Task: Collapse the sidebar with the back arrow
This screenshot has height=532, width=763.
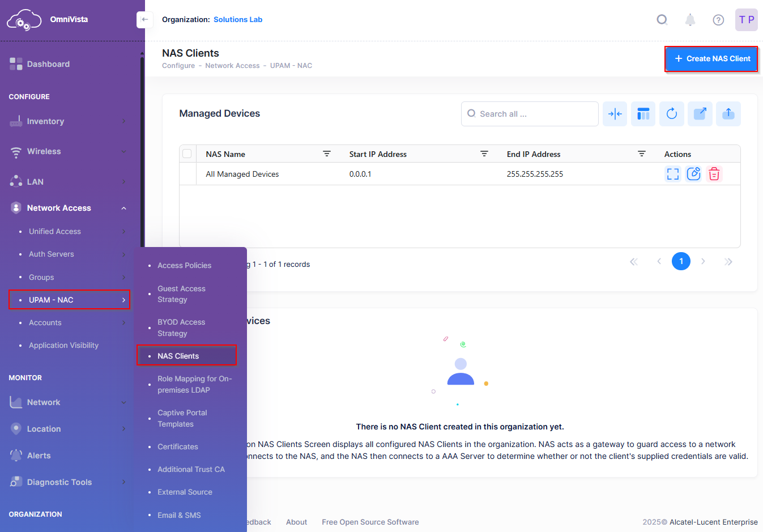Action: coord(144,19)
